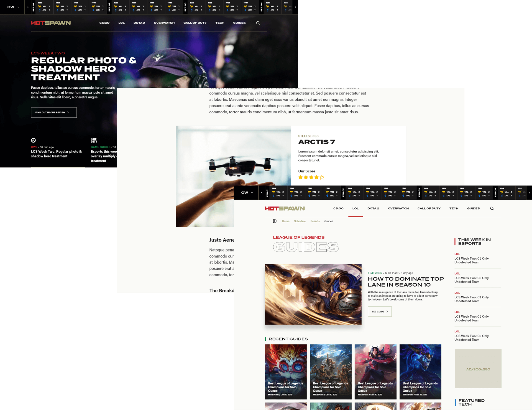Click the first VAL vs DAL match in lower ticker
Screen dimensions: 532x410
pos(278,193)
